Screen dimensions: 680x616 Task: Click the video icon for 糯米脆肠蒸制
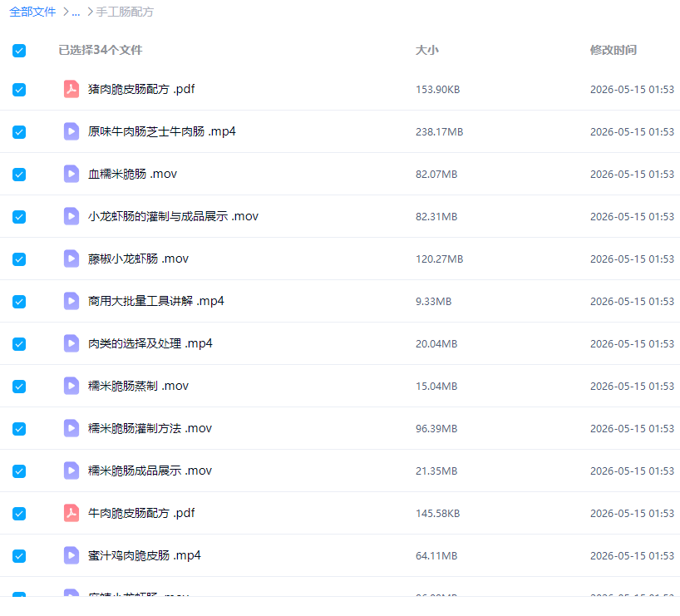[x=71, y=386]
